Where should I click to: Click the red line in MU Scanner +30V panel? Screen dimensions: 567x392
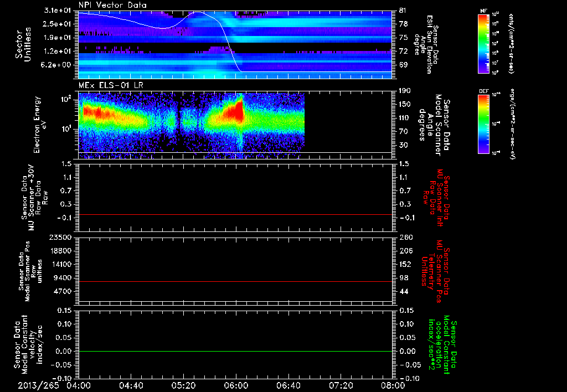[x=235, y=214]
